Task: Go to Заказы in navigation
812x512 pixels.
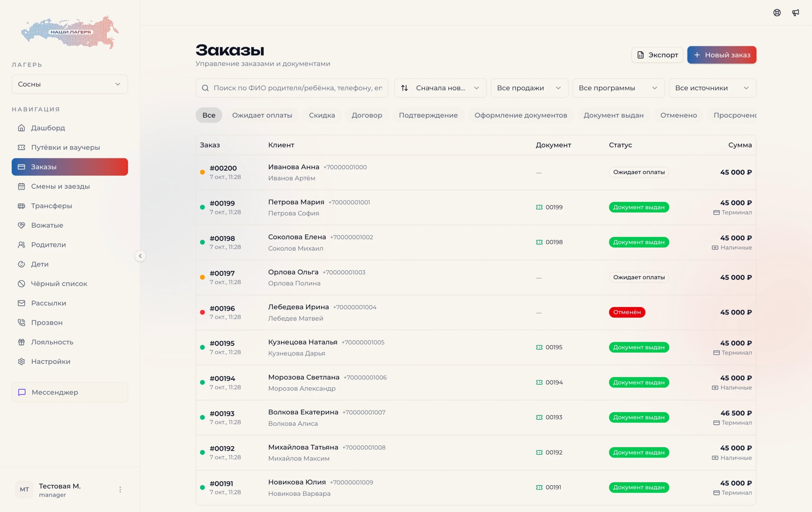Action: 70,167
